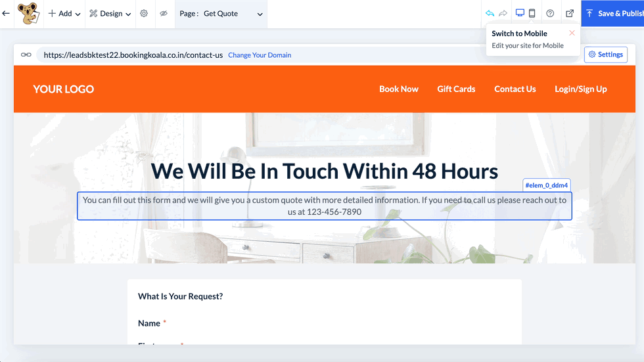Click Book Now nav item

pyautogui.click(x=398, y=89)
